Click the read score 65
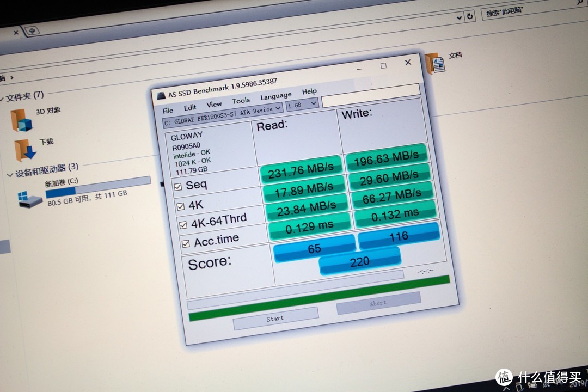The width and height of the screenshot is (588, 392). [314, 248]
